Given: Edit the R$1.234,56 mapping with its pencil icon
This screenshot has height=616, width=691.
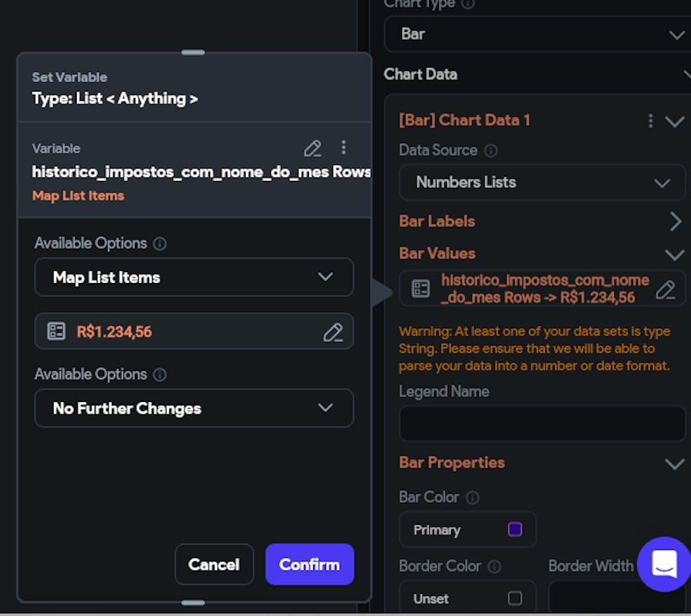Looking at the screenshot, I should (x=334, y=332).
